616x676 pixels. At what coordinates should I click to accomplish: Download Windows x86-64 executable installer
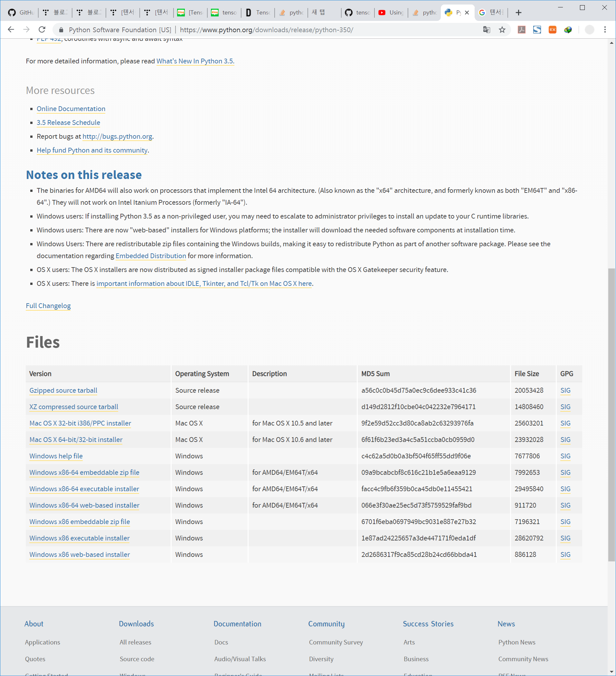(84, 489)
